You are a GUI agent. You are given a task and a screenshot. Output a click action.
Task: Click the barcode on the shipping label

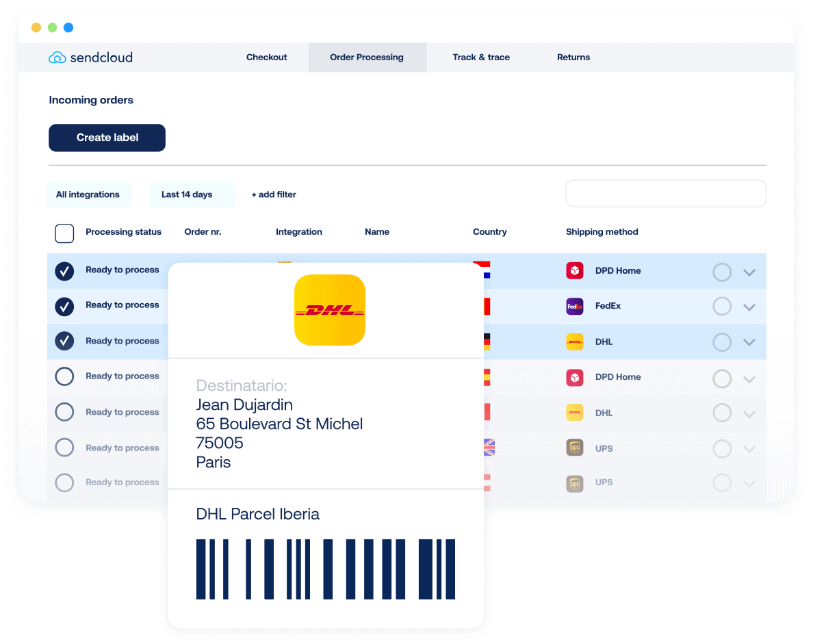pyautogui.click(x=326, y=569)
